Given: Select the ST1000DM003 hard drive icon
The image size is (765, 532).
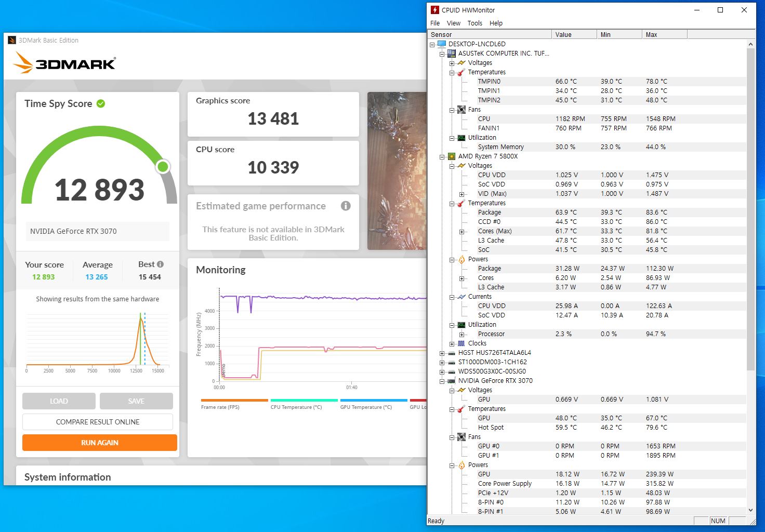Looking at the screenshot, I should coord(452,362).
